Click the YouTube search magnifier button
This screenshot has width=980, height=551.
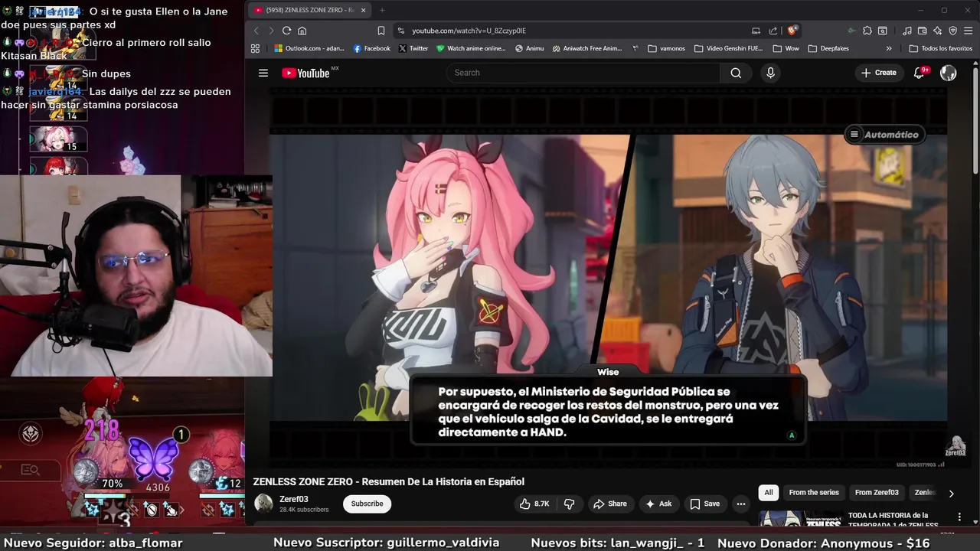(736, 73)
